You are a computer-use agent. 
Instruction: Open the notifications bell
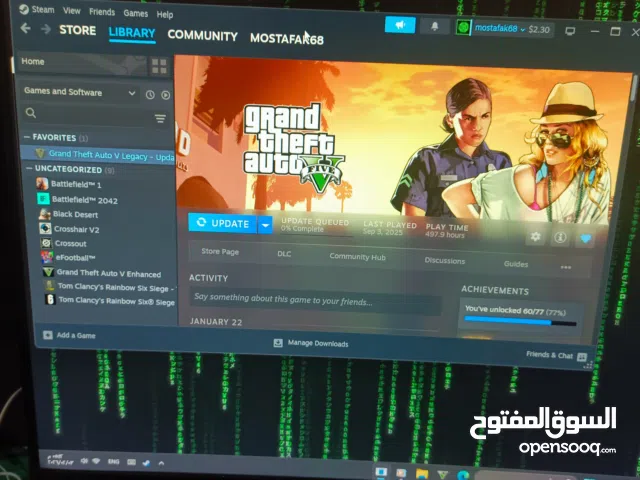coord(435,27)
